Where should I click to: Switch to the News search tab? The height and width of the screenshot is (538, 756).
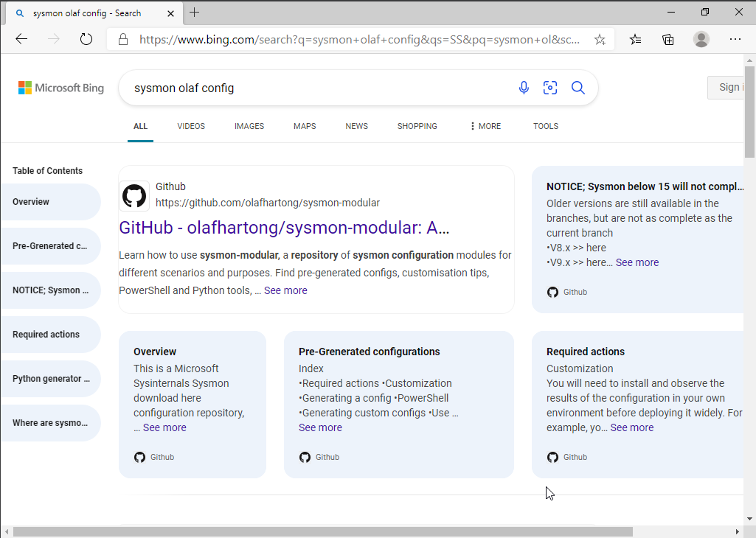357,126
